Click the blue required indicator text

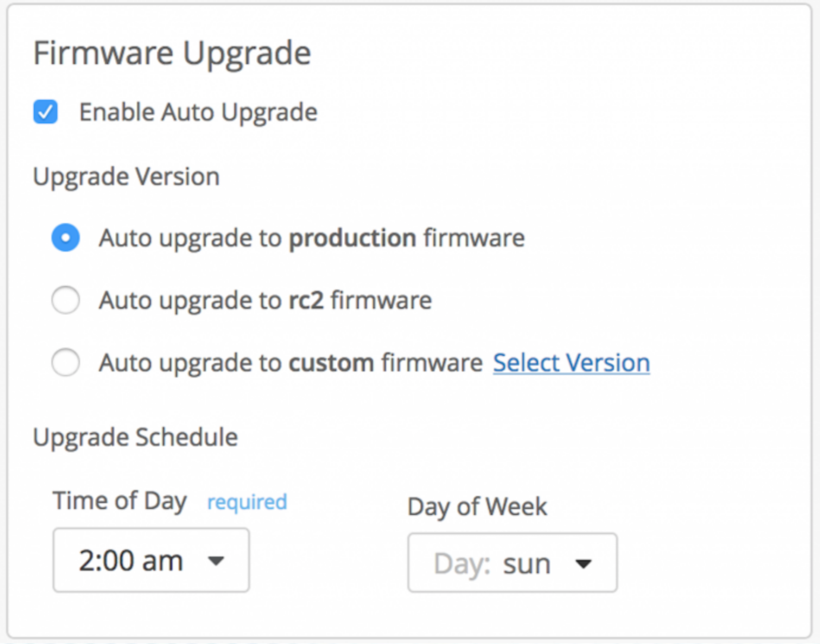pos(247,502)
